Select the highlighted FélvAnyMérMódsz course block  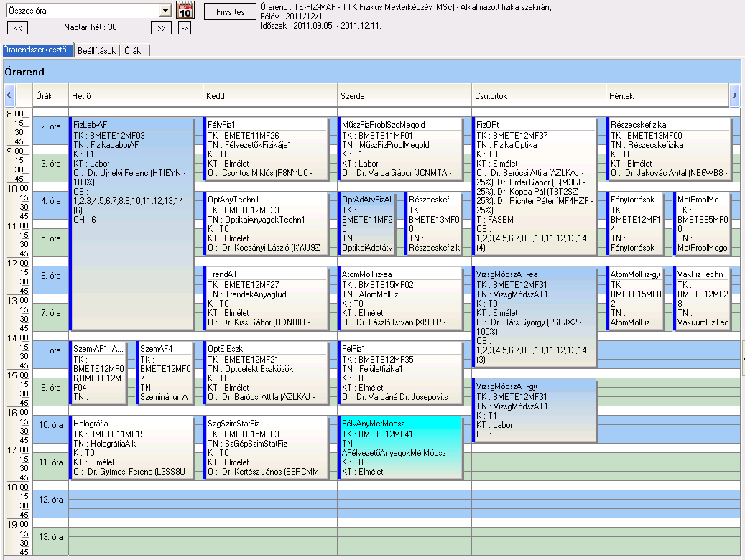tap(401, 447)
